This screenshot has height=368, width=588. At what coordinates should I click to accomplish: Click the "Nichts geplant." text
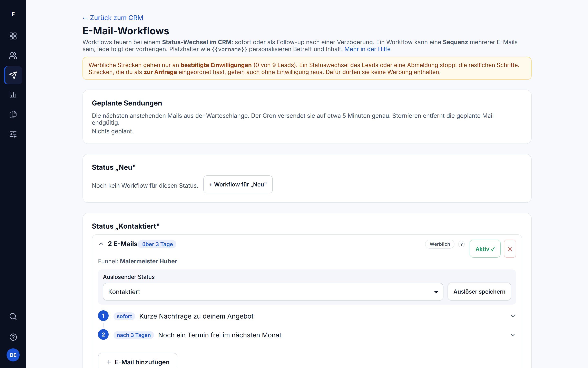pyautogui.click(x=113, y=131)
